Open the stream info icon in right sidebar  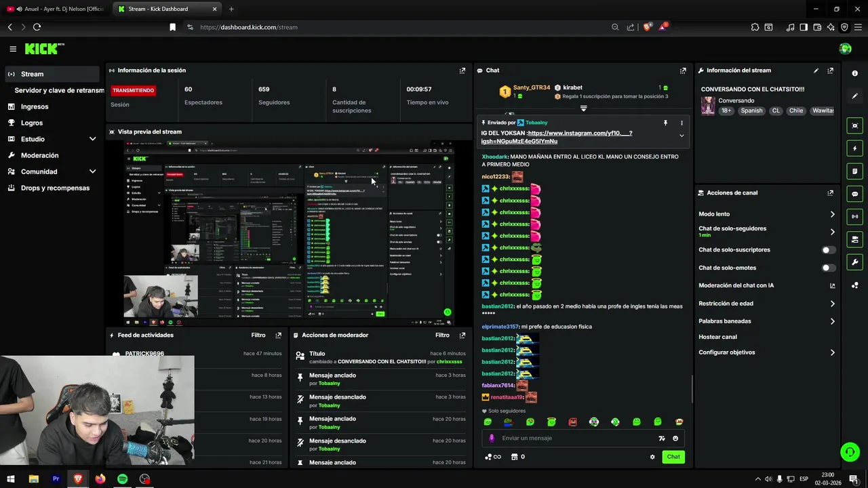point(854,73)
